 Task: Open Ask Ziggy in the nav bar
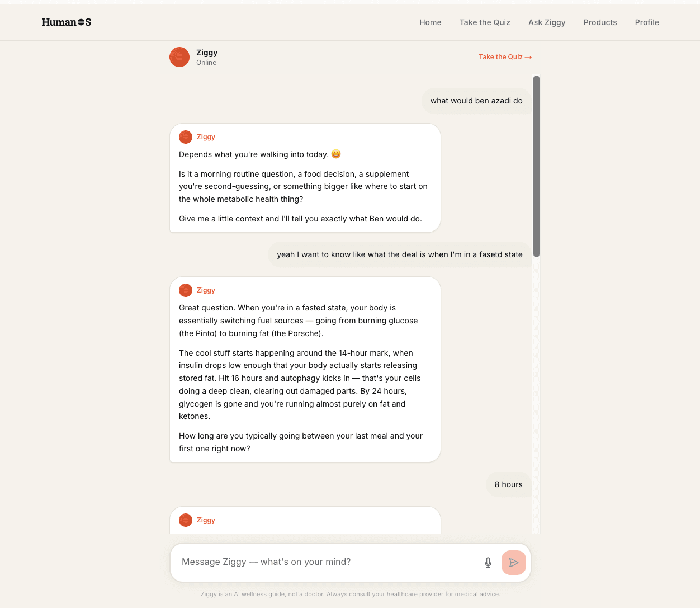pyautogui.click(x=547, y=22)
